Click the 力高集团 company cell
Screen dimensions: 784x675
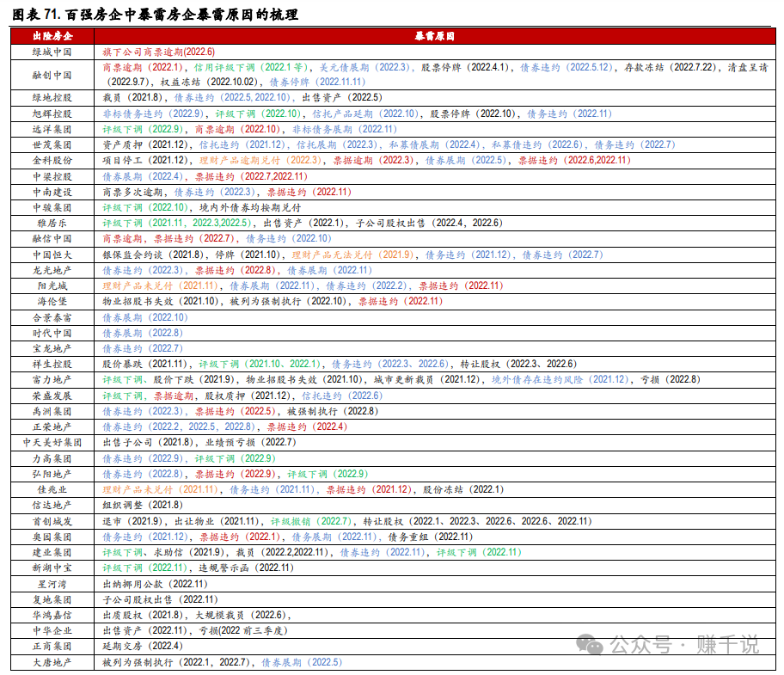pos(52,458)
